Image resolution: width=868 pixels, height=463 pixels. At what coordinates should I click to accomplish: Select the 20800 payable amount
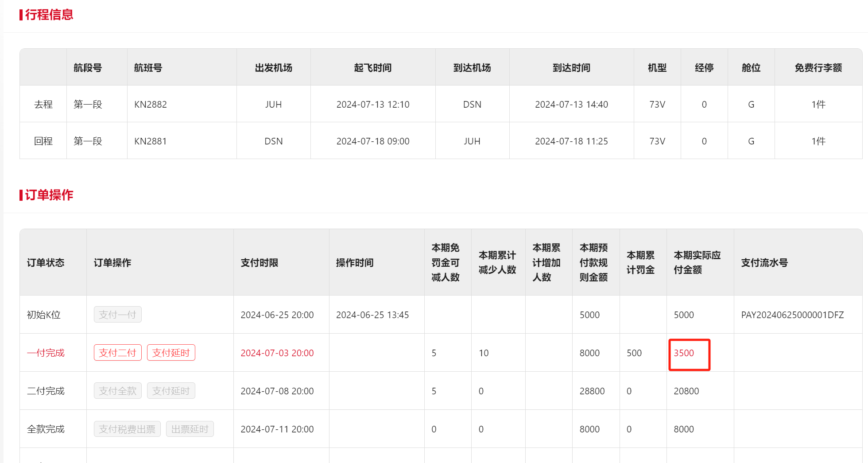(686, 391)
